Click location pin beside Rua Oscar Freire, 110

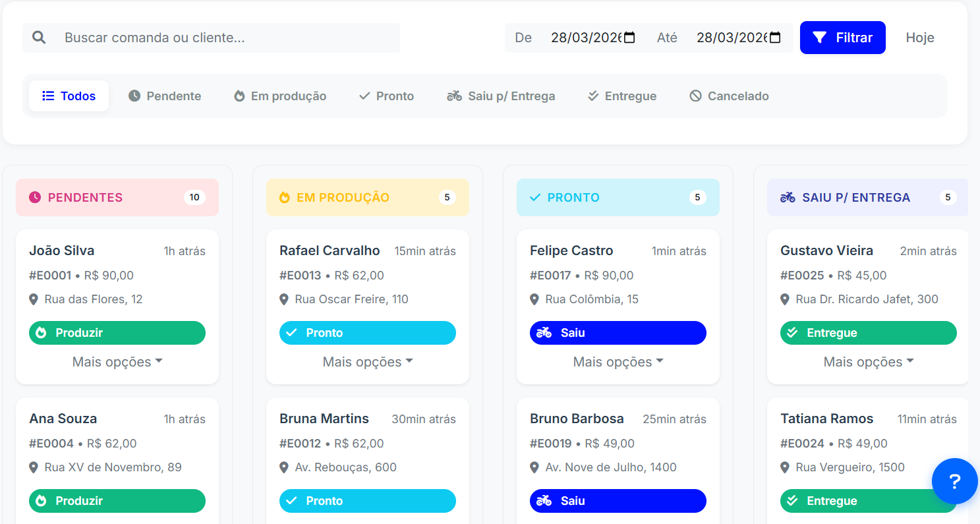point(284,299)
